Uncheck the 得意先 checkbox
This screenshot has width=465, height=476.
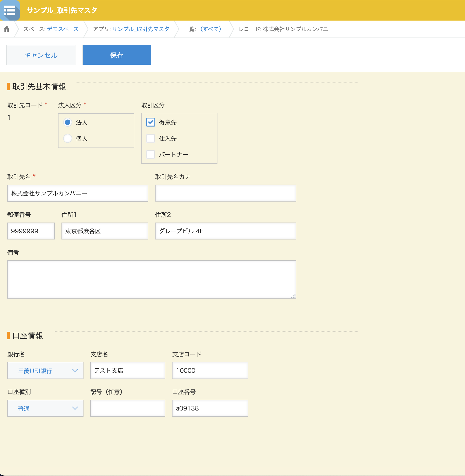click(x=150, y=122)
